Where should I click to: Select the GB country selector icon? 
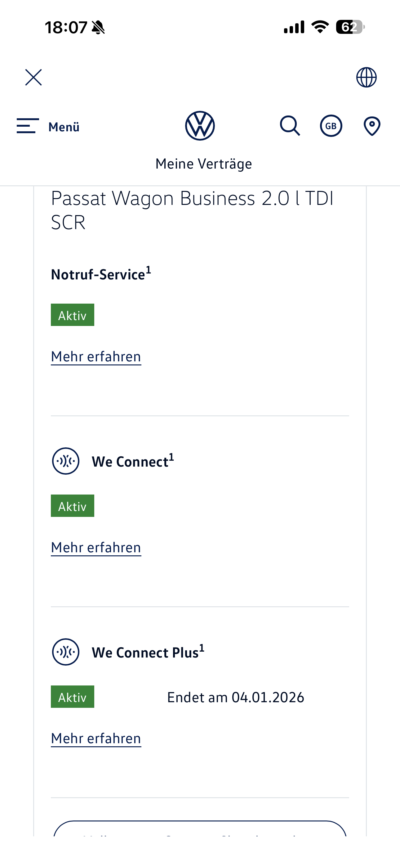click(331, 126)
